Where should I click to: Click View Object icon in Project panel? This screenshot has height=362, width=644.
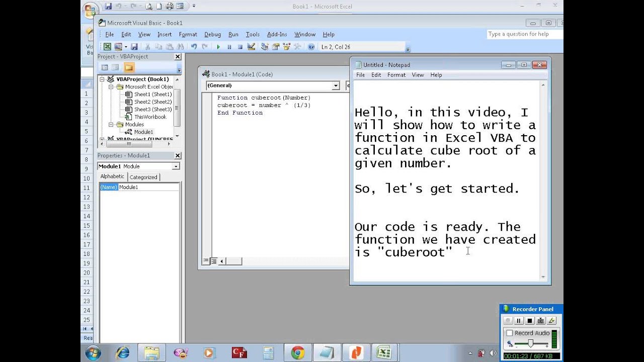coord(115,67)
